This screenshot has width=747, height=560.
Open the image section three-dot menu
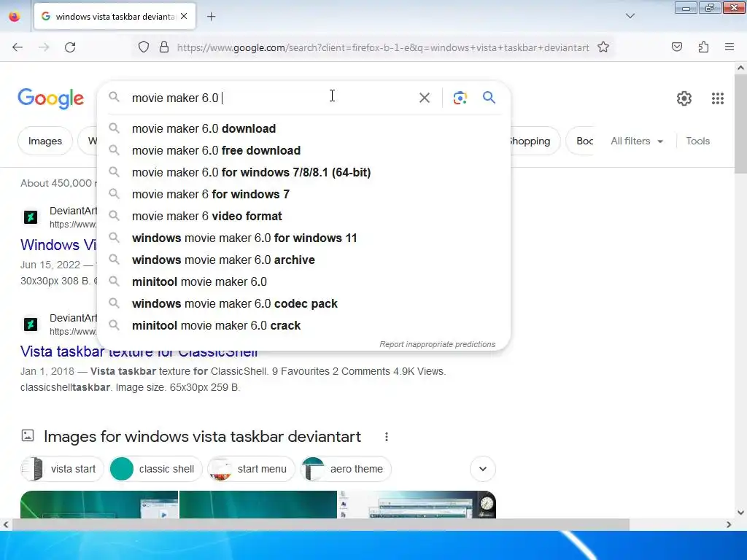tap(387, 437)
